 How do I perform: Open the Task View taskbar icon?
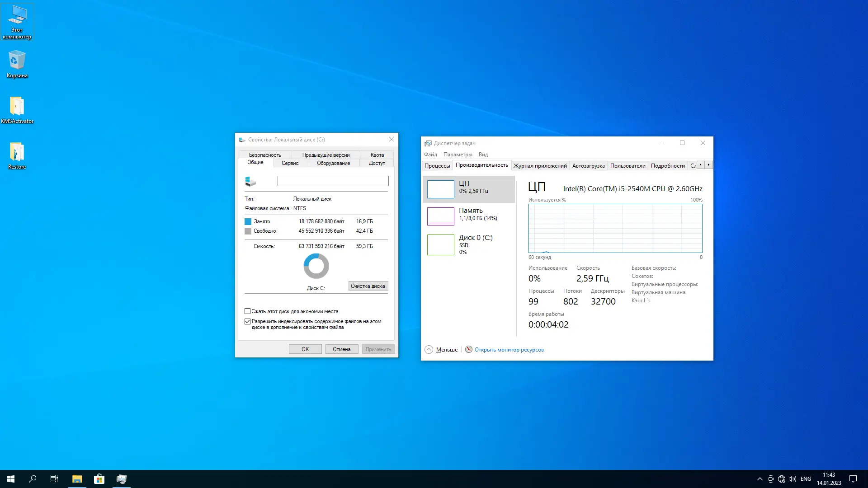point(54,479)
